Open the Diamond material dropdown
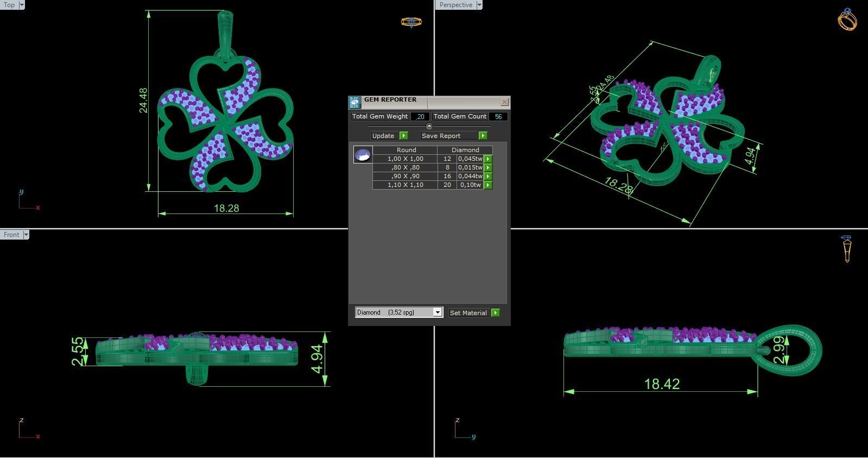 (x=437, y=312)
